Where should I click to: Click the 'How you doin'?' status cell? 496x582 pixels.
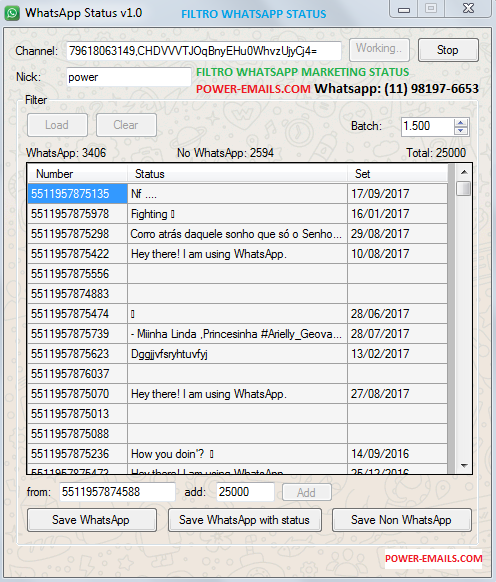pyautogui.click(x=237, y=454)
